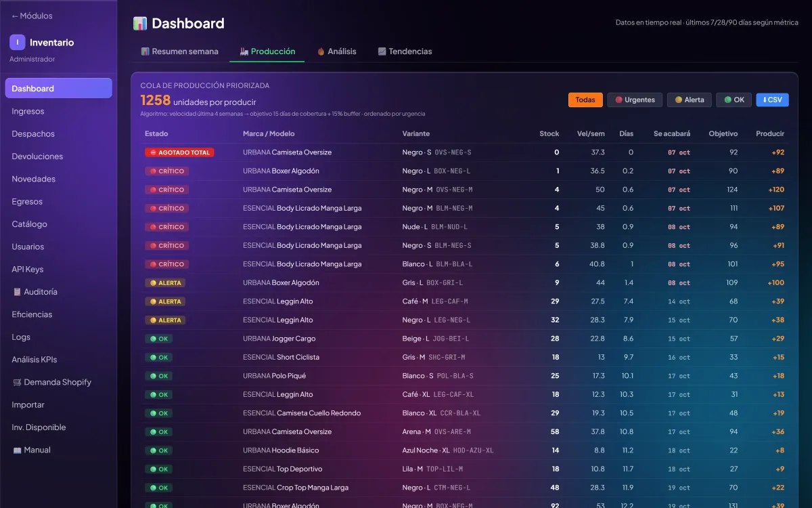
Task: Open Demanda Shopify via its cart icon
Action: [x=17, y=382]
